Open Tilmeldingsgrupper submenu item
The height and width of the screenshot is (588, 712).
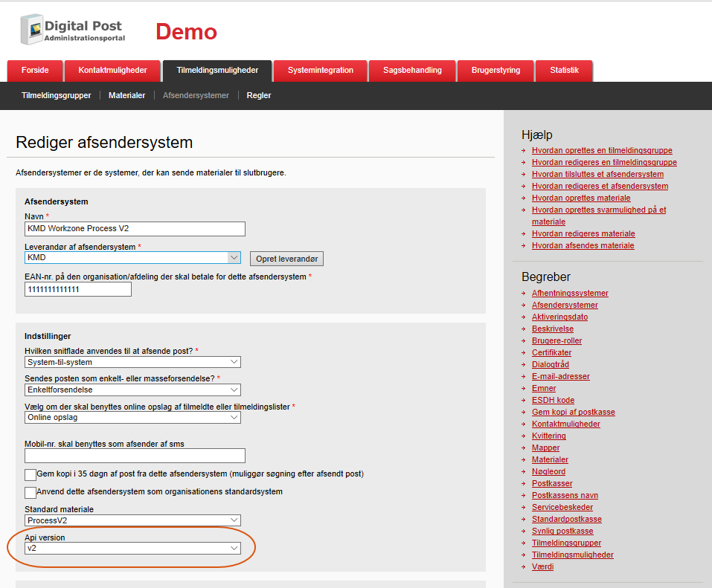(57, 95)
